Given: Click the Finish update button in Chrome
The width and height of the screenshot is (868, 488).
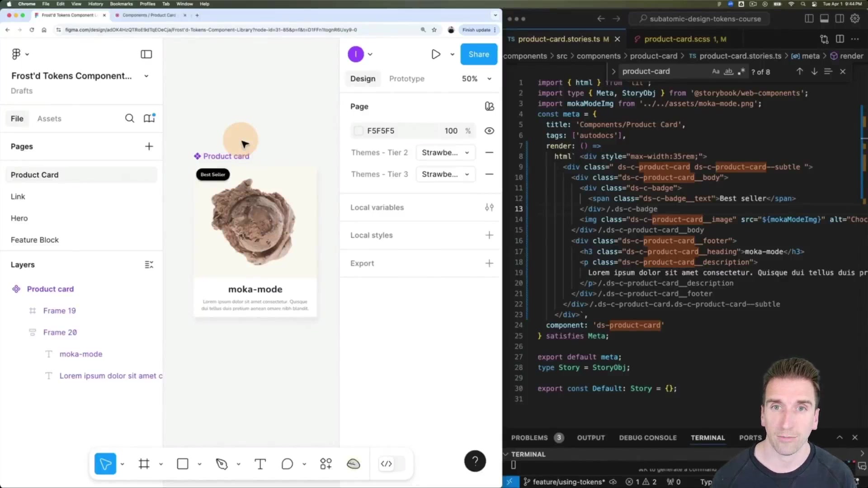Looking at the screenshot, I should pos(479,30).
